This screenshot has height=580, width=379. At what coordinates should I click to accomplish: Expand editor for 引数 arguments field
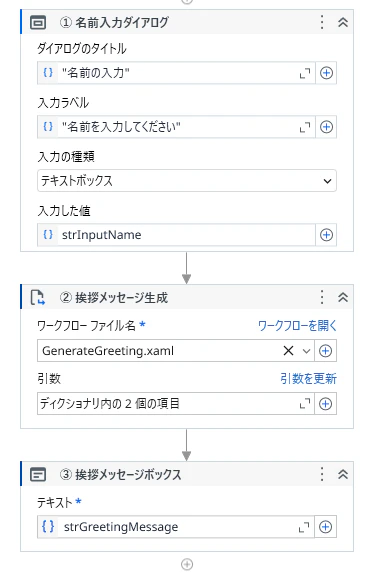point(305,404)
